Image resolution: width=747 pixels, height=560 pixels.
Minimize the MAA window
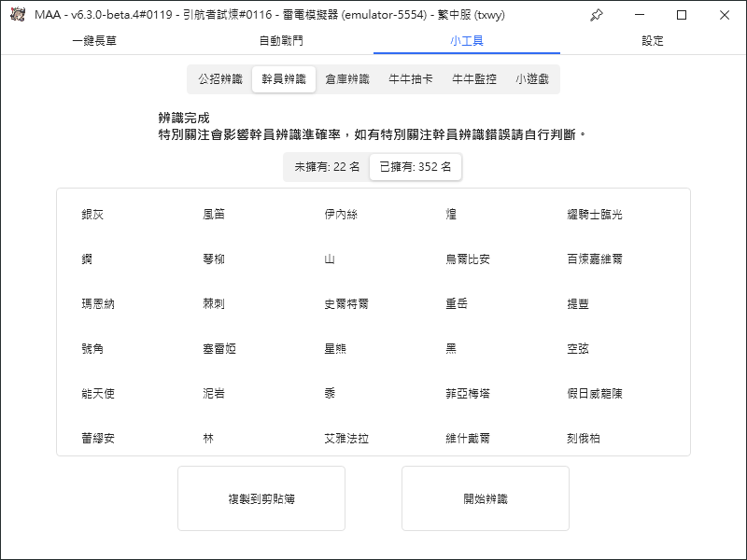tap(640, 15)
